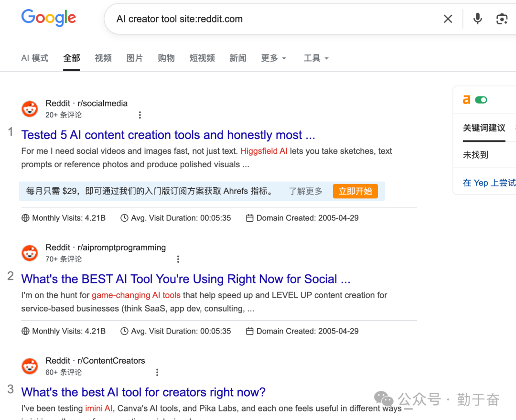
Task: Open the 工具 tools dropdown
Action: tap(316, 58)
